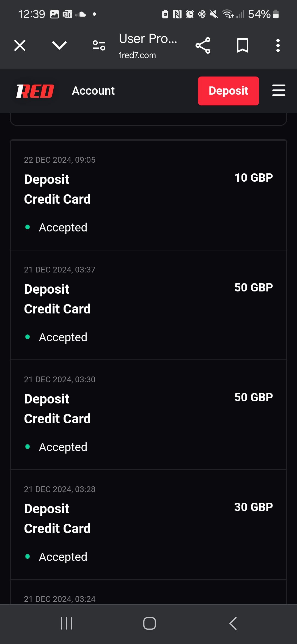Bookmark this page
The width and height of the screenshot is (297, 644).
242,45
